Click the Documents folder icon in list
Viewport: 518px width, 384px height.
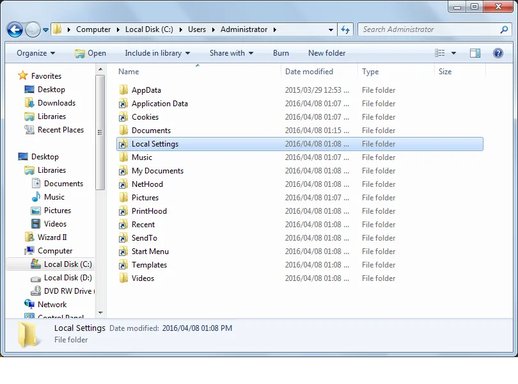tap(123, 130)
